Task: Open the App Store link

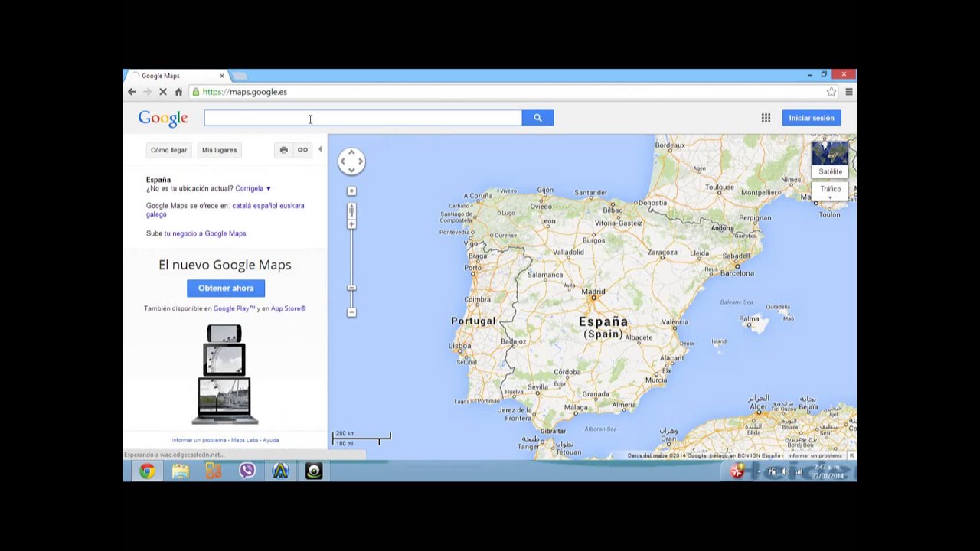Action: click(x=289, y=308)
